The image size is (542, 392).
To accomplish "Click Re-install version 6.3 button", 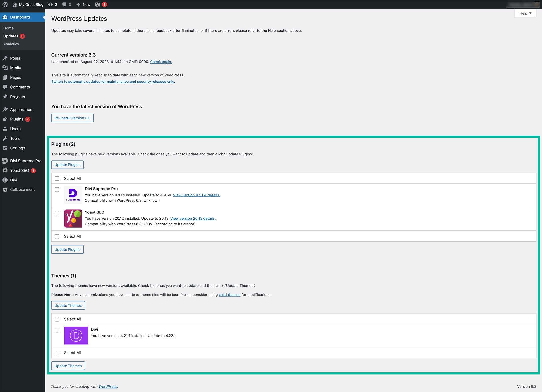I will point(72,118).
